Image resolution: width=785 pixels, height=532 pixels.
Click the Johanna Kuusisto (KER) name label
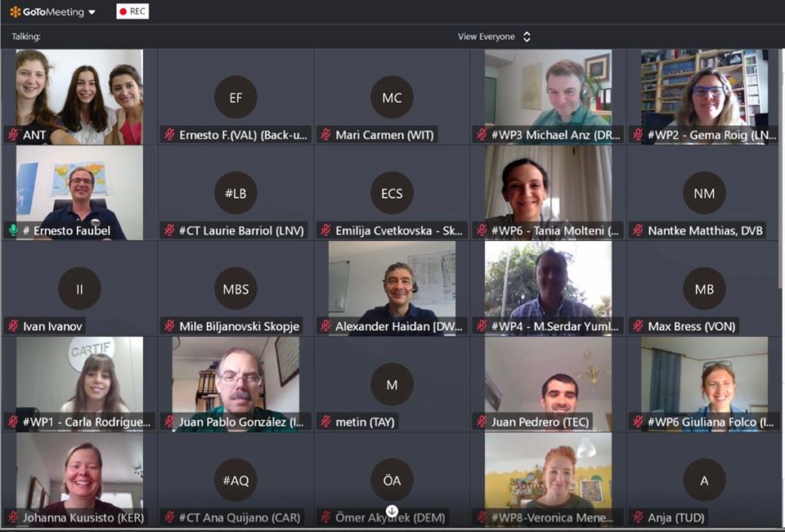[x=83, y=517]
